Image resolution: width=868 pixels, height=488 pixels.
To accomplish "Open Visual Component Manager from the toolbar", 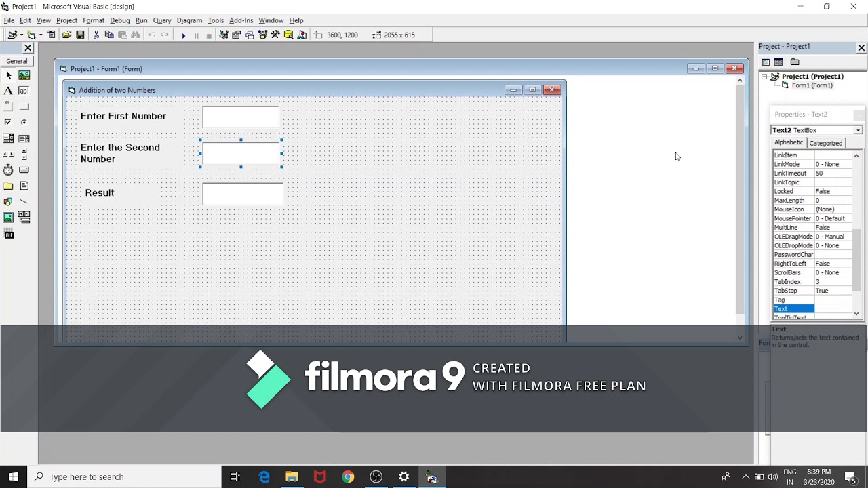I will [302, 35].
